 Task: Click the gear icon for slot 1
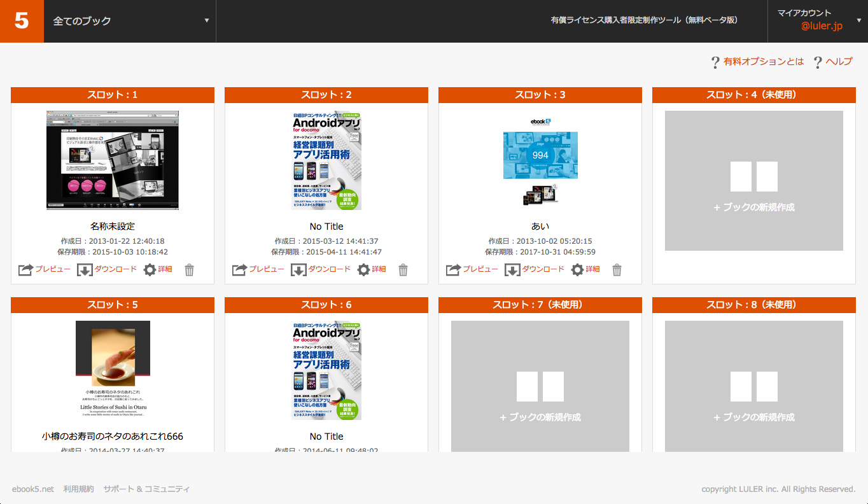[x=150, y=270]
